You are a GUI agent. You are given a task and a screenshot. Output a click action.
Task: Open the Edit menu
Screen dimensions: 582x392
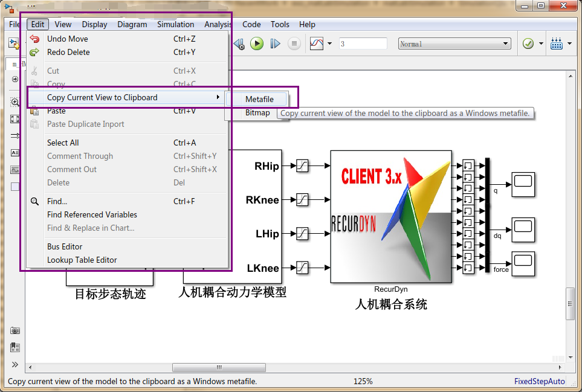pos(37,25)
